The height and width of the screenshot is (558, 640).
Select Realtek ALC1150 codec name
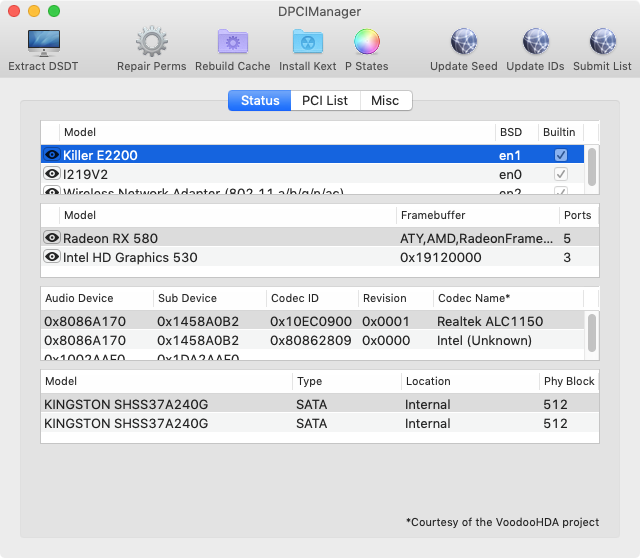point(490,322)
